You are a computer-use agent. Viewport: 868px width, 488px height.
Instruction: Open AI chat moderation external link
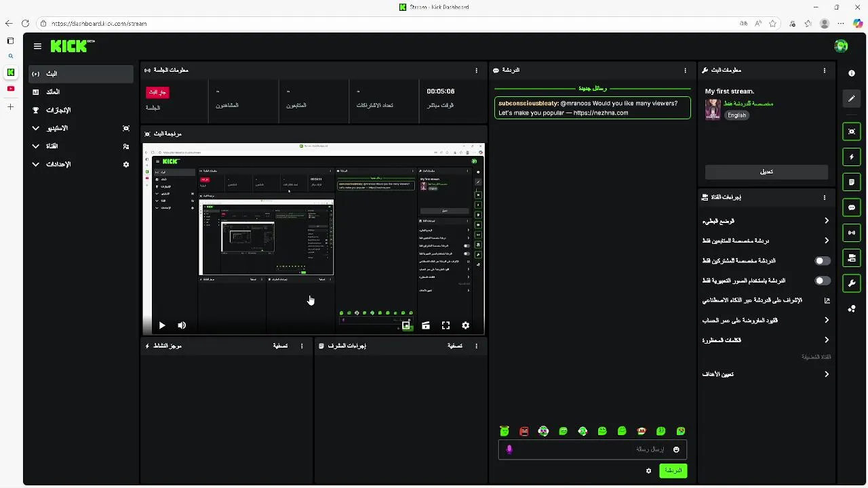click(x=827, y=300)
